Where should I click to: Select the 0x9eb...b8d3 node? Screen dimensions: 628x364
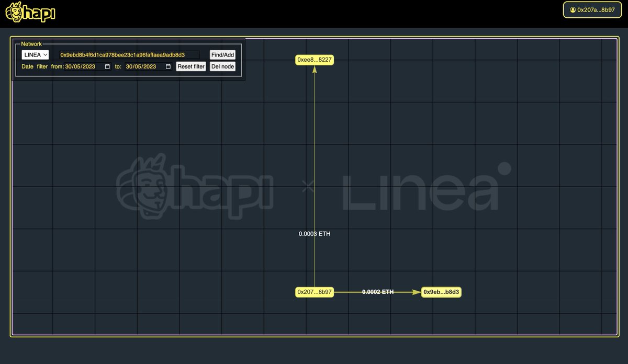pos(441,292)
